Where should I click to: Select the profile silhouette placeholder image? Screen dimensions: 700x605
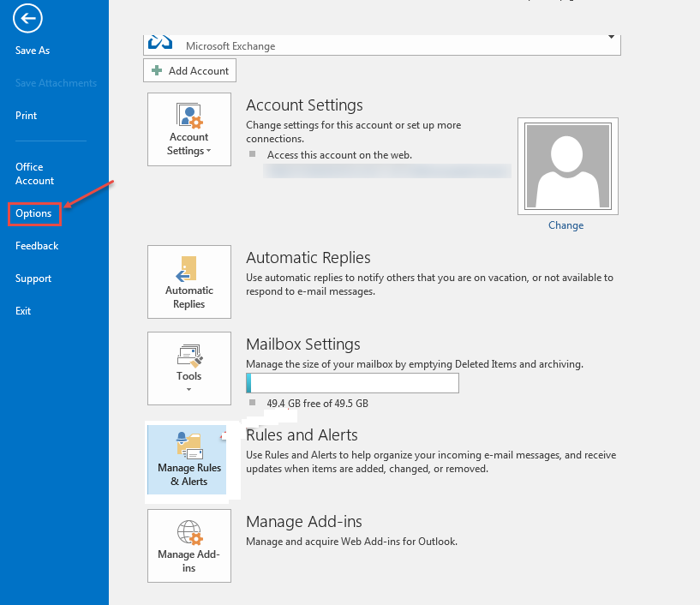click(566, 165)
